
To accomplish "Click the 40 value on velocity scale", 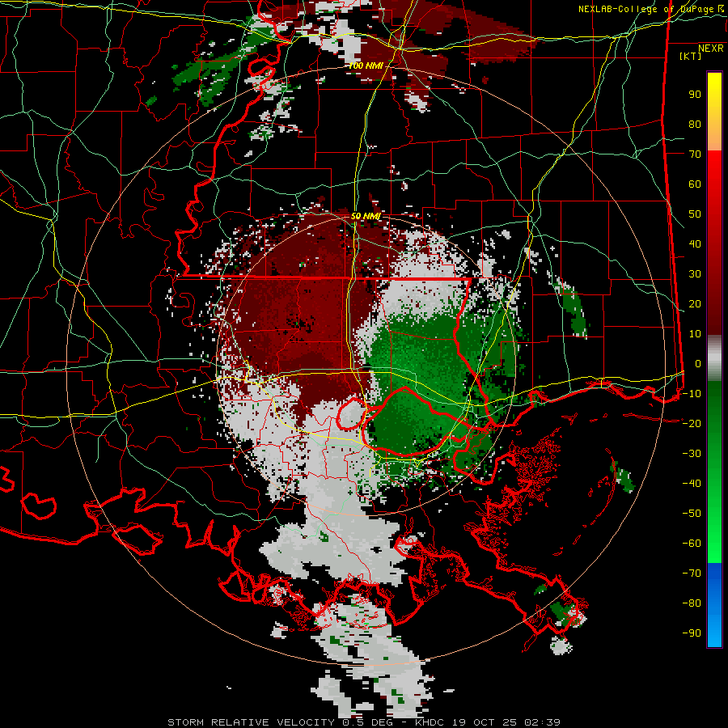I will [x=695, y=243].
